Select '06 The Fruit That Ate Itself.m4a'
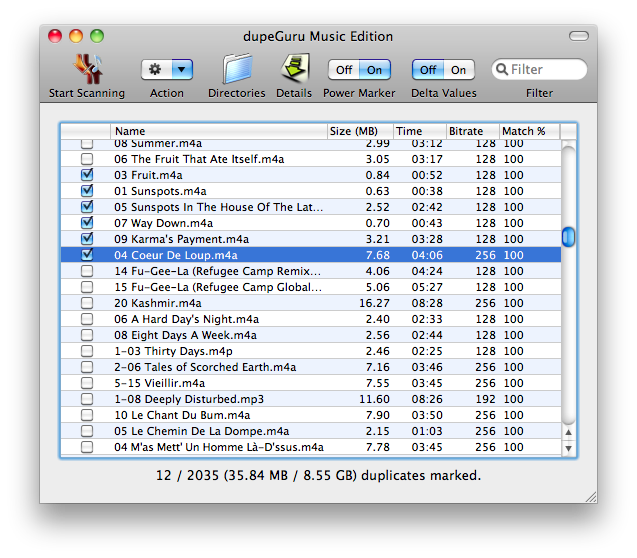This screenshot has height=558, width=637. [311, 159]
